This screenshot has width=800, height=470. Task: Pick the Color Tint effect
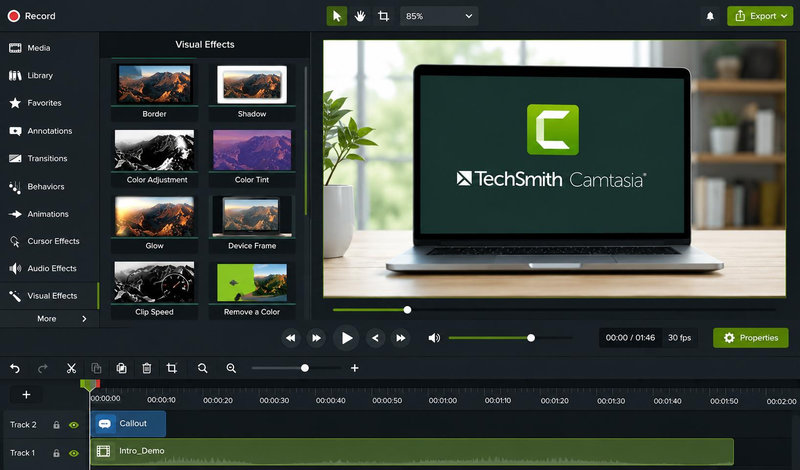(252, 157)
